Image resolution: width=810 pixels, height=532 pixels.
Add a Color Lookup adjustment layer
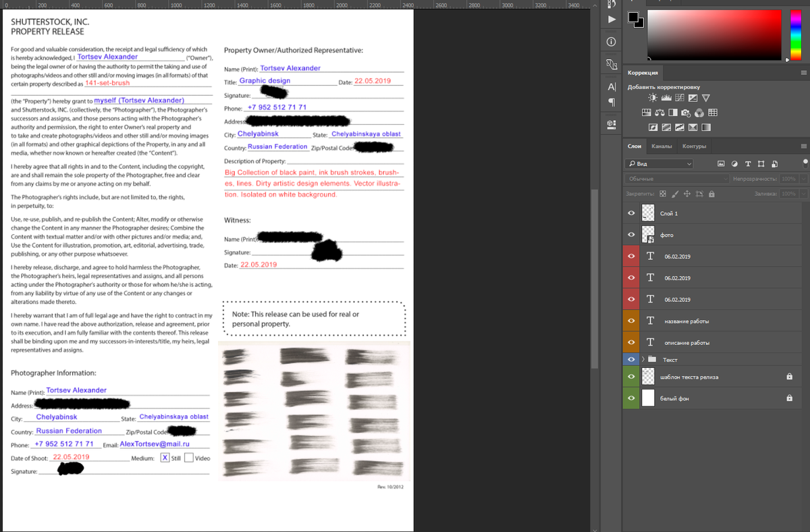point(713,113)
